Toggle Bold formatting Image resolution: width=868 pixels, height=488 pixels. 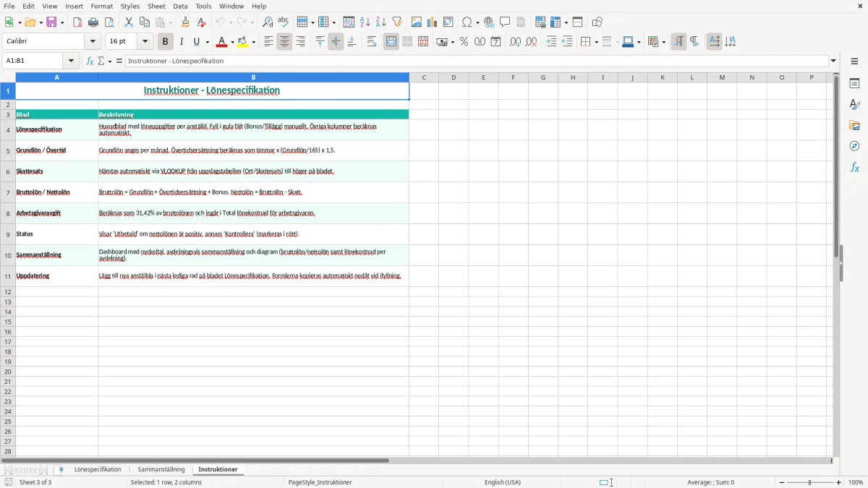pyautogui.click(x=165, y=42)
